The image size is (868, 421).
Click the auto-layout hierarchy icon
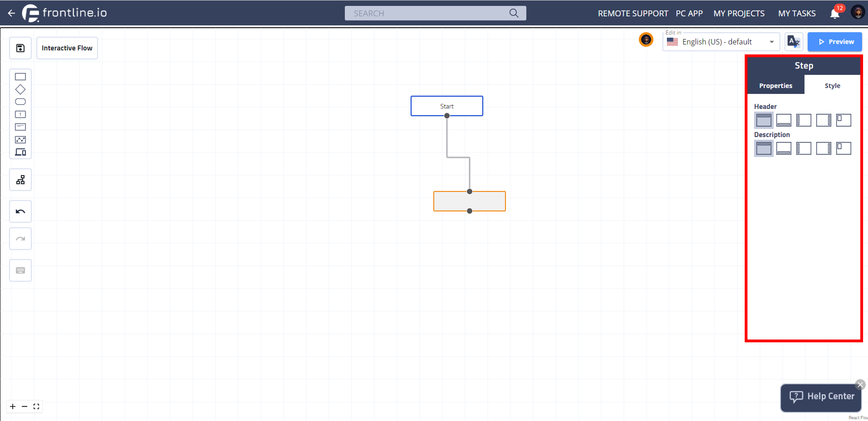[20, 180]
